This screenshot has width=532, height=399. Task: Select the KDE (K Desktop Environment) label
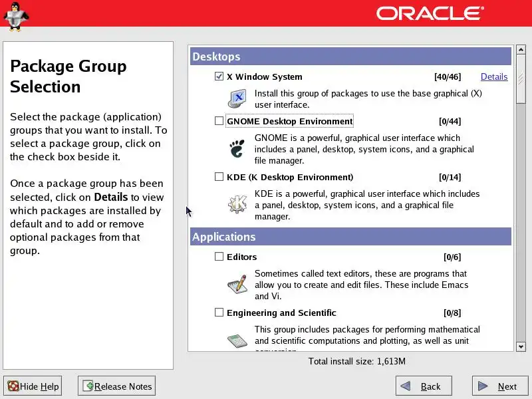[x=290, y=177]
